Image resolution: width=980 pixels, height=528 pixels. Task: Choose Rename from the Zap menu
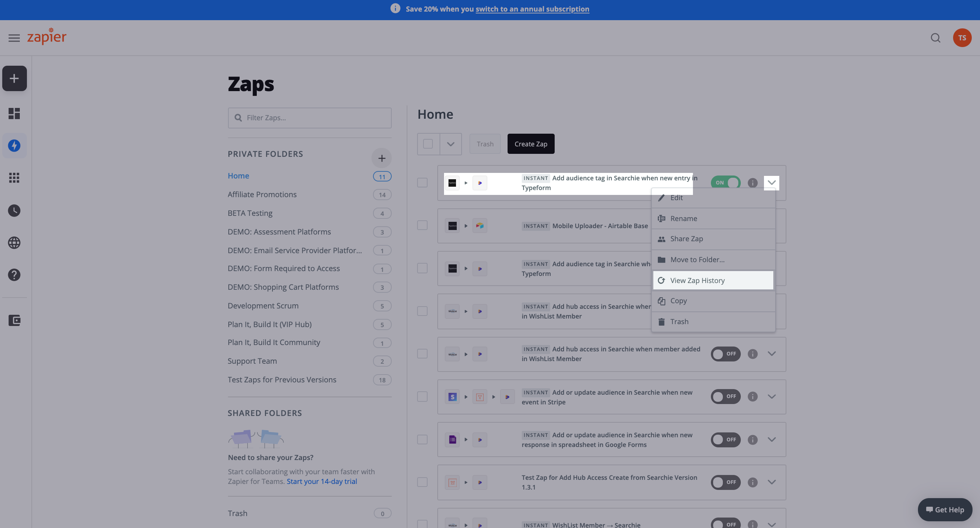click(x=713, y=218)
